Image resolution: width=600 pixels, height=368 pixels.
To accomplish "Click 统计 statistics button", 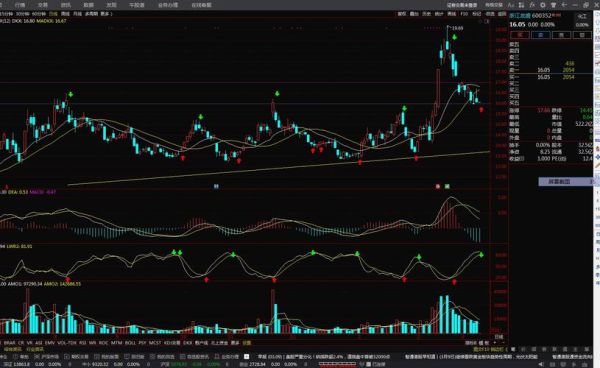I will 439,14.
